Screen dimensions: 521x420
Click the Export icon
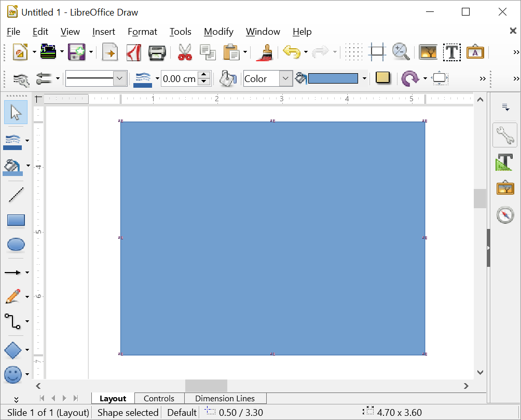pyautogui.click(x=109, y=52)
